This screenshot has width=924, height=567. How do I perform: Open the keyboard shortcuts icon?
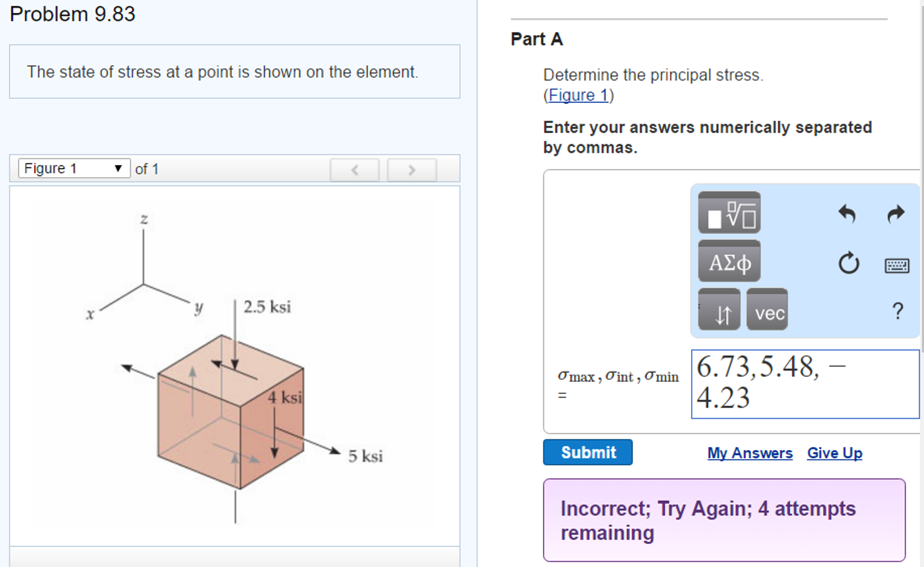point(898,266)
